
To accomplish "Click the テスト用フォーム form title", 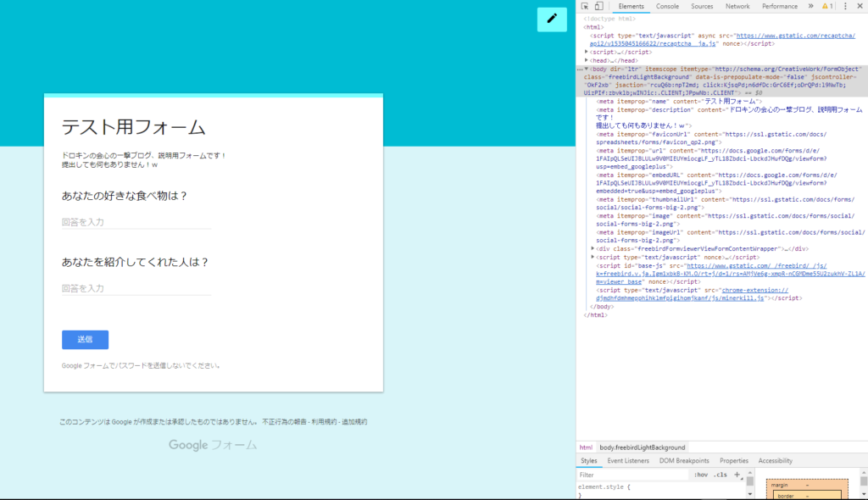I will [133, 127].
